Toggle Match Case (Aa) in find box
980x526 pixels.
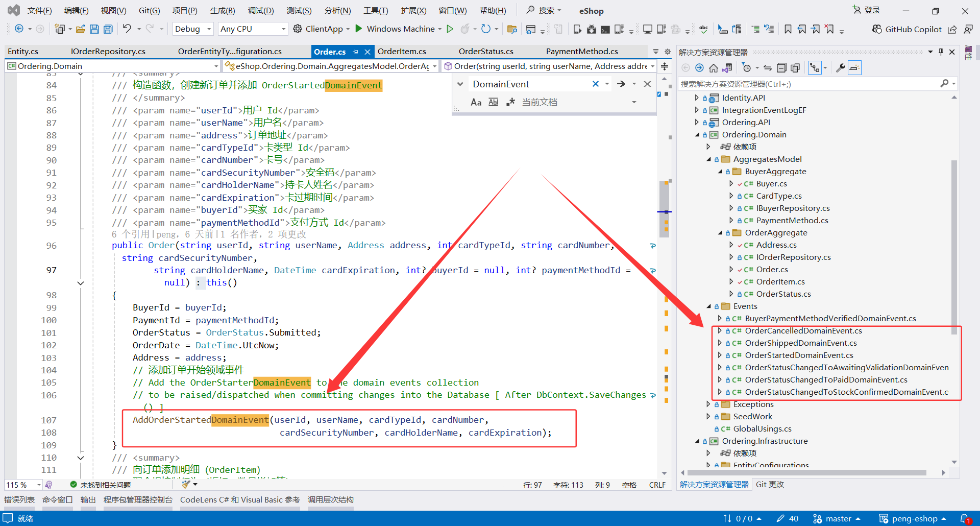tap(476, 102)
